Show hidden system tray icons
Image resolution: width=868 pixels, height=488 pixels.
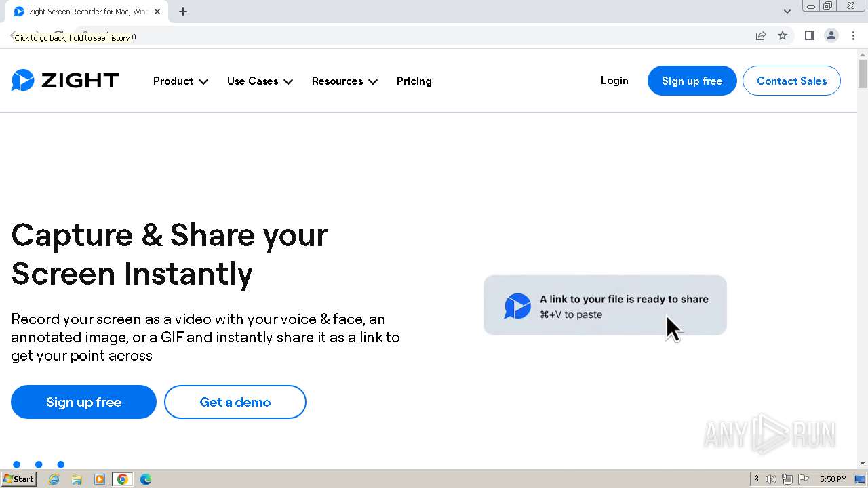pos(756,479)
